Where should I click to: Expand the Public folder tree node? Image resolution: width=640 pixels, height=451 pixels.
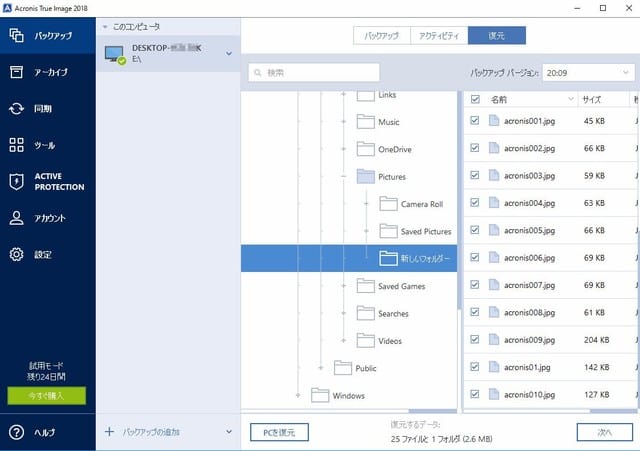320,368
